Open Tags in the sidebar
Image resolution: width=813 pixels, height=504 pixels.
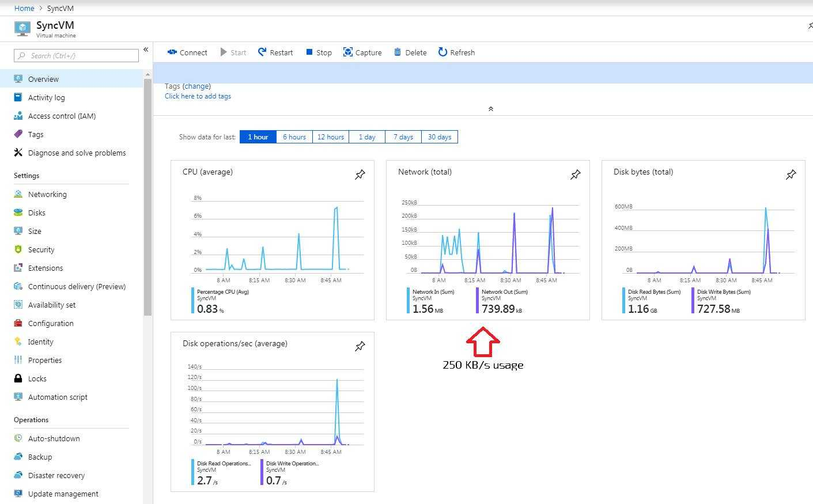pyautogui.click(x=71, y=134)
